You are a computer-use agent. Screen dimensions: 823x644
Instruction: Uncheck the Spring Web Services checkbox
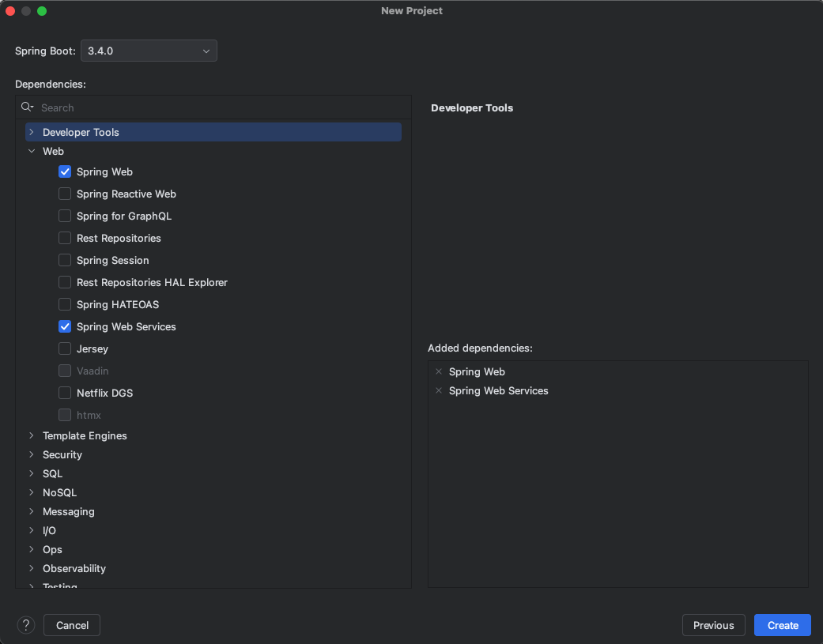(x=65, y=326)
